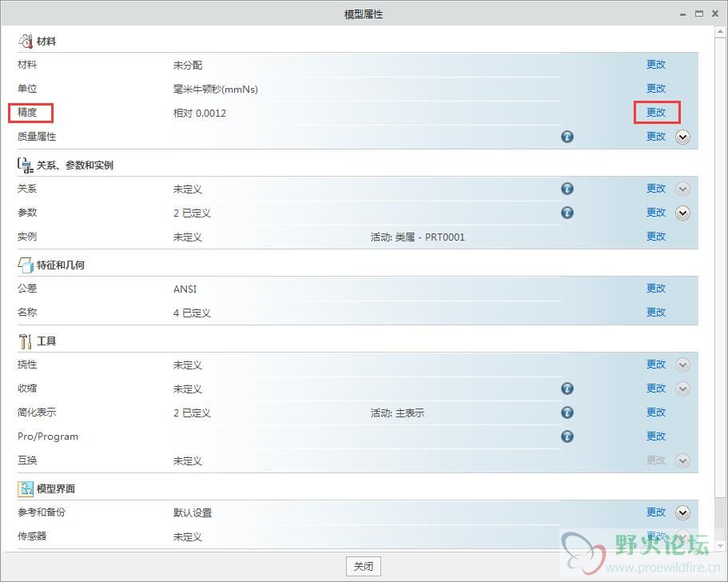Click the vertical scrollbar track
Image resolution: width=728 pixels, height=582 pixels.
click(x=720, y=288)
